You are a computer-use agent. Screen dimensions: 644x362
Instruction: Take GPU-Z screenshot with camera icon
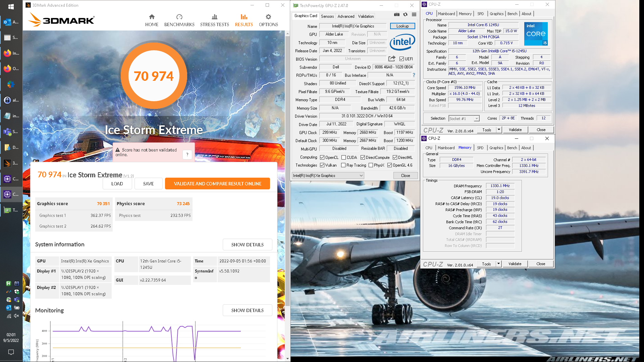tap(397, 15)
